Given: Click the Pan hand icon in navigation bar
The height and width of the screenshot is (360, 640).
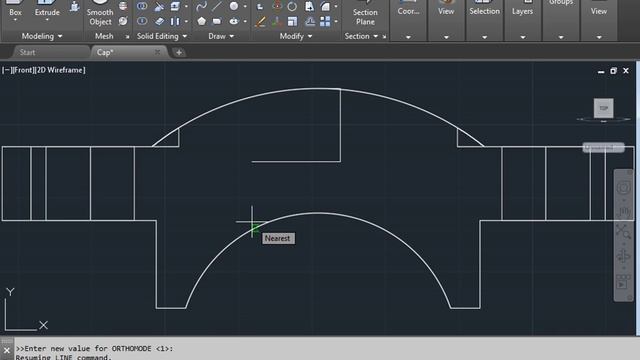Looking at the screenshot, I should tap(623, 211).
